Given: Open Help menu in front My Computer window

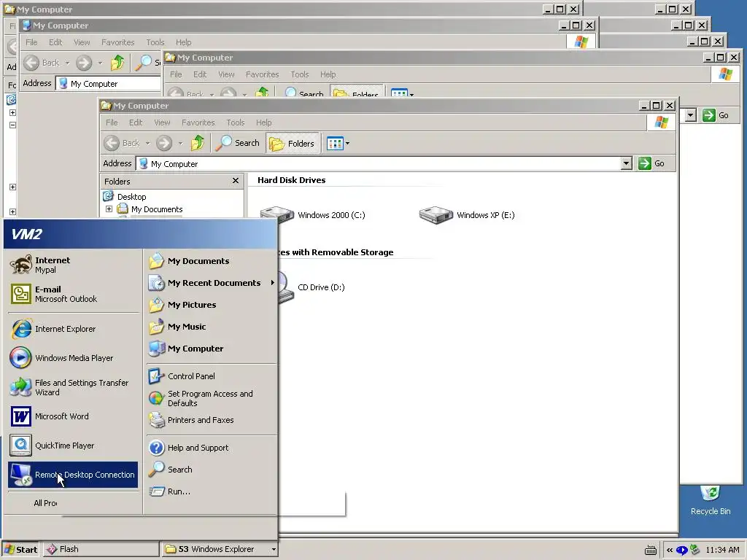Looking at the screenshot, I should (x=263, y=122).
